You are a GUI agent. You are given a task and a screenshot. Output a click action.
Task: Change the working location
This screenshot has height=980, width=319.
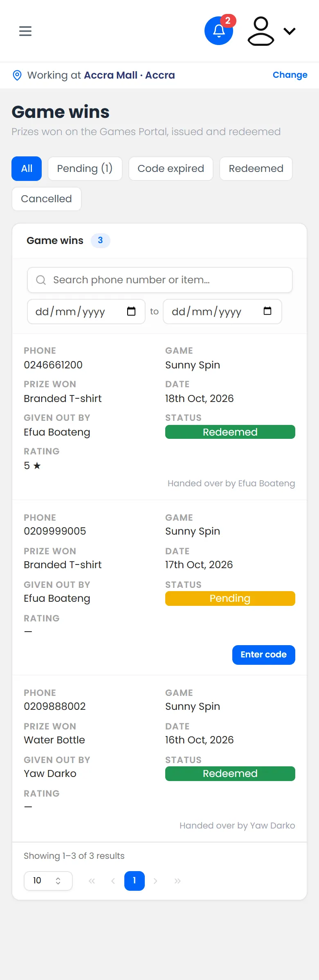coord(290,75)
